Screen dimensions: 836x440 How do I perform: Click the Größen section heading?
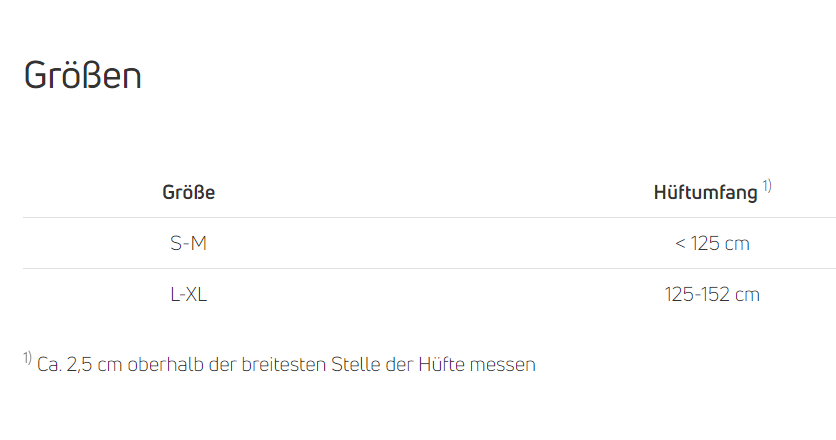click(x=82, y=76)
